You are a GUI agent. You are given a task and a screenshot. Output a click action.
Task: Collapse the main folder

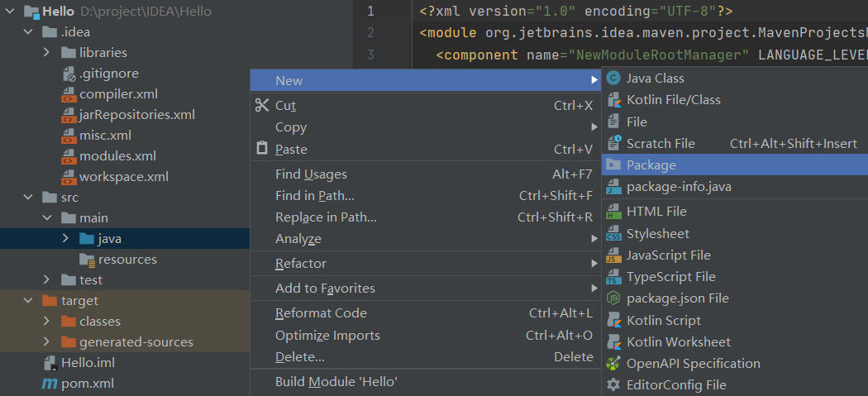(x=47, y=218)
